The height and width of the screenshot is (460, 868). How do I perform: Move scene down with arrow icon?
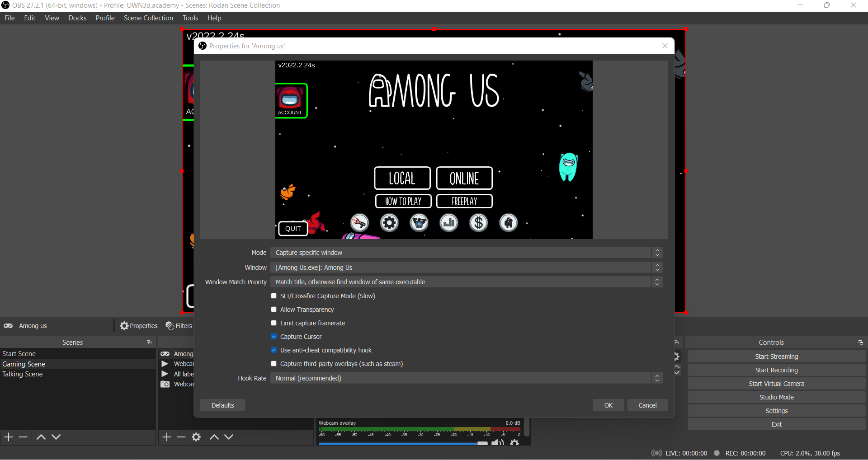[56, 437]
